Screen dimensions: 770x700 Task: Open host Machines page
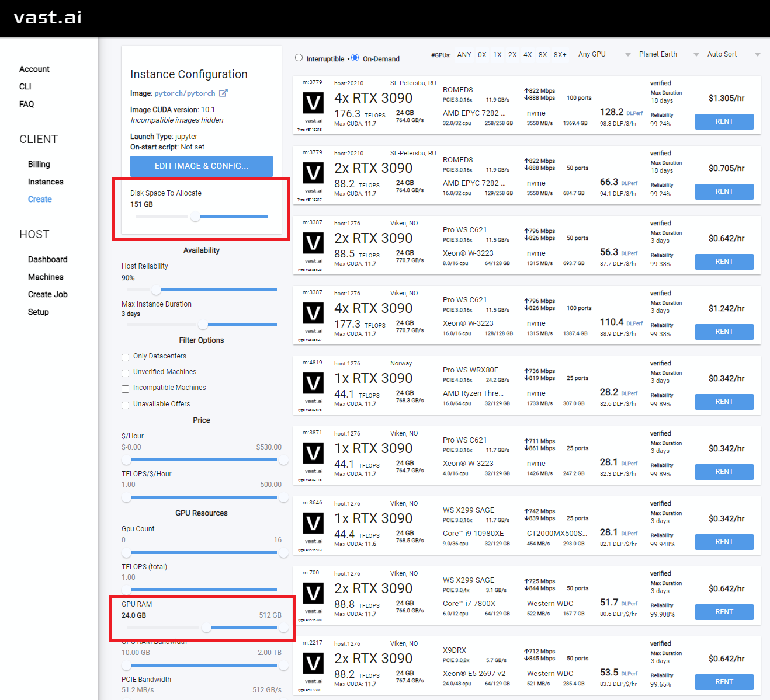(x=46, y=277)
